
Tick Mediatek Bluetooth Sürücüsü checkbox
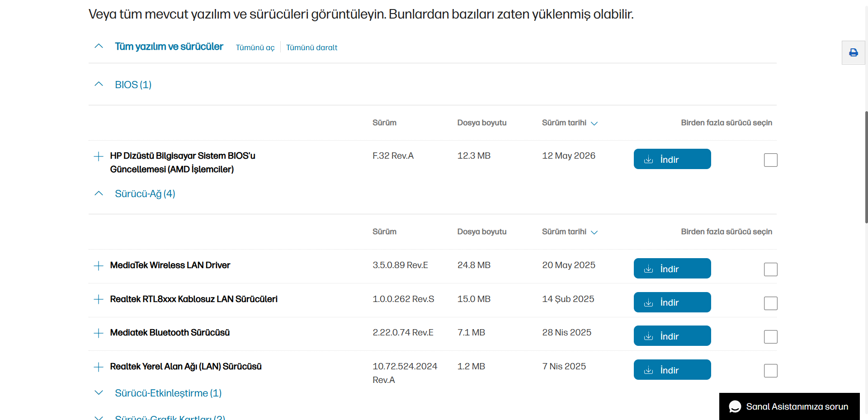771,337
